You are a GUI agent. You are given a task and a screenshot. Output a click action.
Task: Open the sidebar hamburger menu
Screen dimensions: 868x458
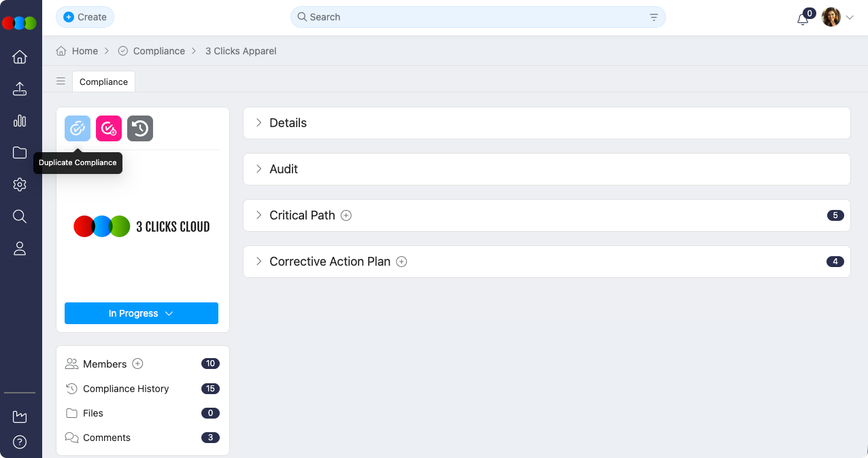(x=61, y=81)
